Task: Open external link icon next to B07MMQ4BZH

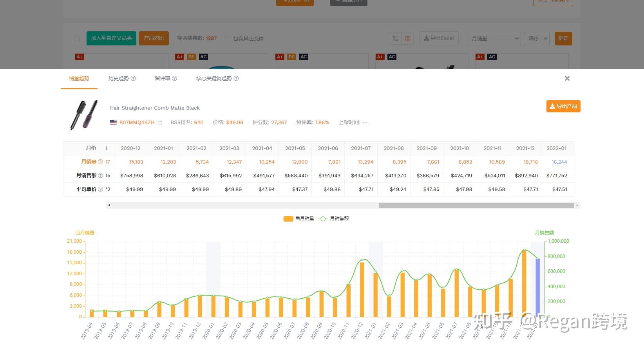Action: (x=160, y=123)
